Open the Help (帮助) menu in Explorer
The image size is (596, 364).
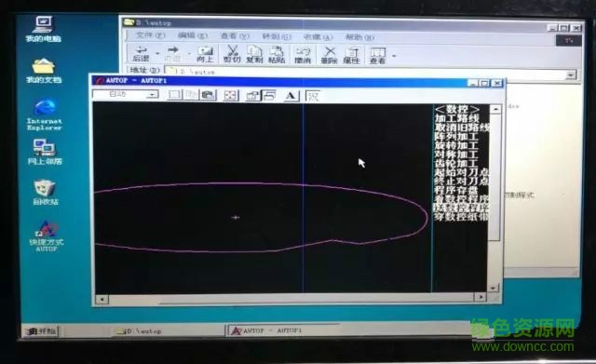click(359, 37)
